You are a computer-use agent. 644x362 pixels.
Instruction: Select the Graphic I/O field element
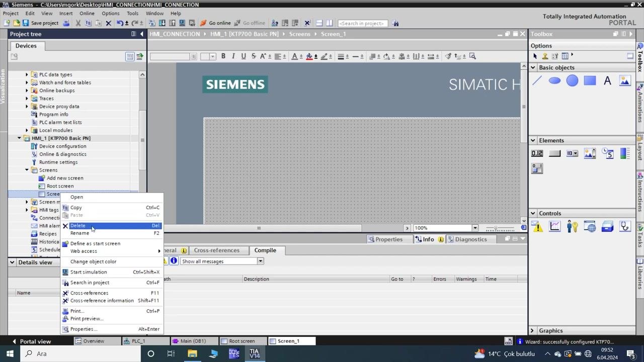pyautogui.click(x=590, y=153)
